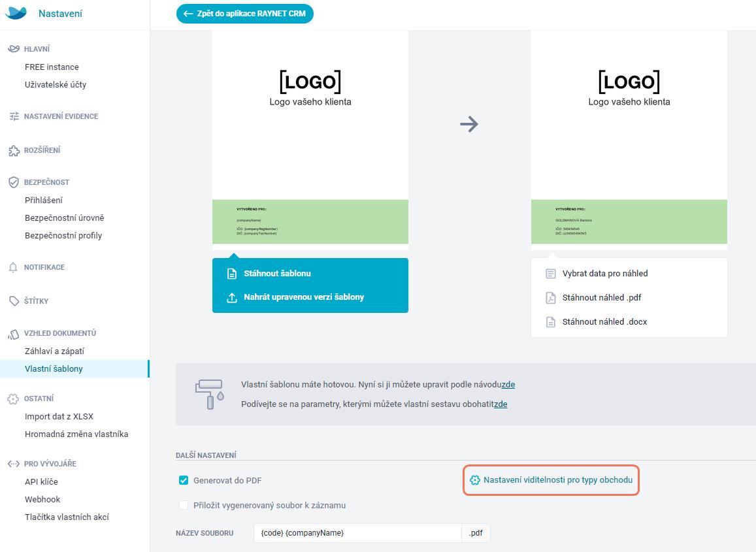Enable Přiložit vygenerovaný soubor k záznamu
This screenshot has width=756, height=552.
tap(184, 505)
